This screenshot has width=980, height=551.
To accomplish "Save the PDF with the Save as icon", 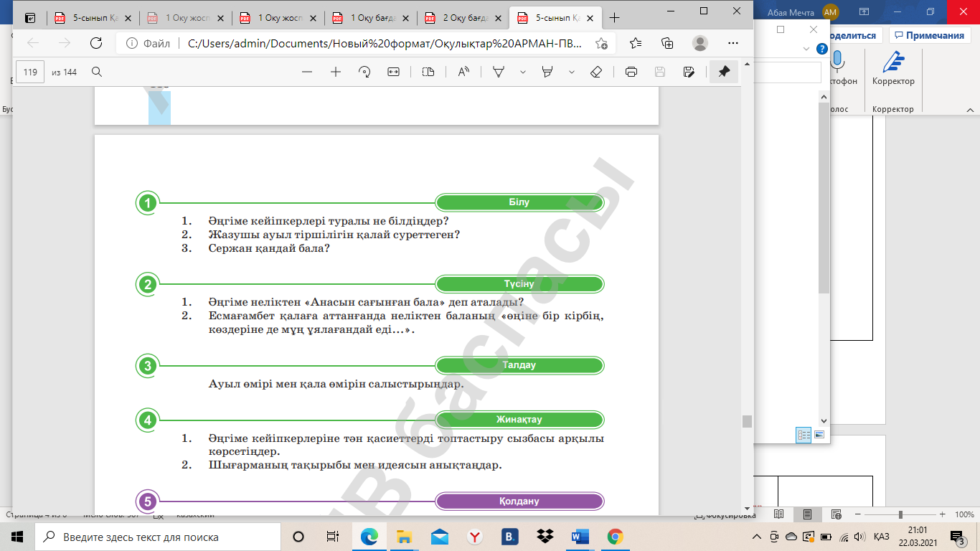I will point(689,72).
